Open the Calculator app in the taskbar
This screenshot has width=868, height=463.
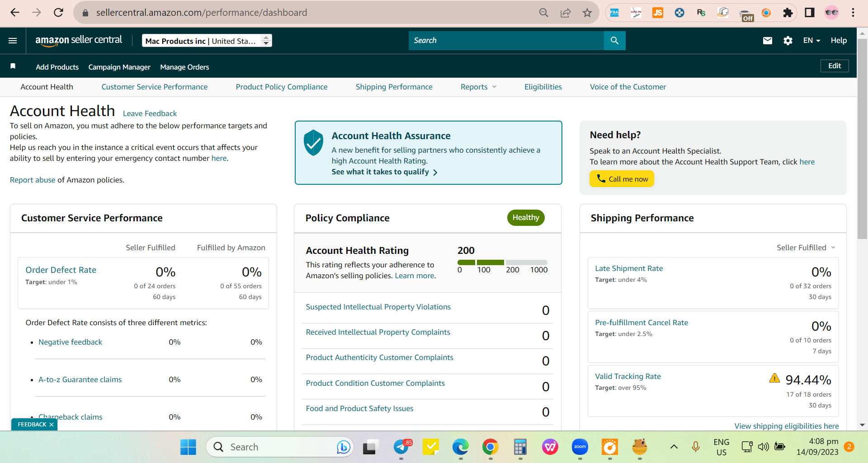pos(520,447)
